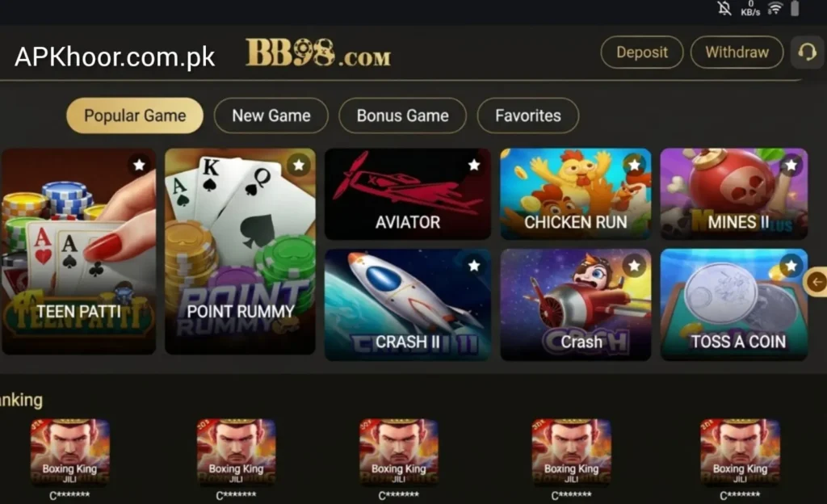Toggle favorite star on Teen Patti
Viewport: 827px width, 504px height.
point(139,165)
